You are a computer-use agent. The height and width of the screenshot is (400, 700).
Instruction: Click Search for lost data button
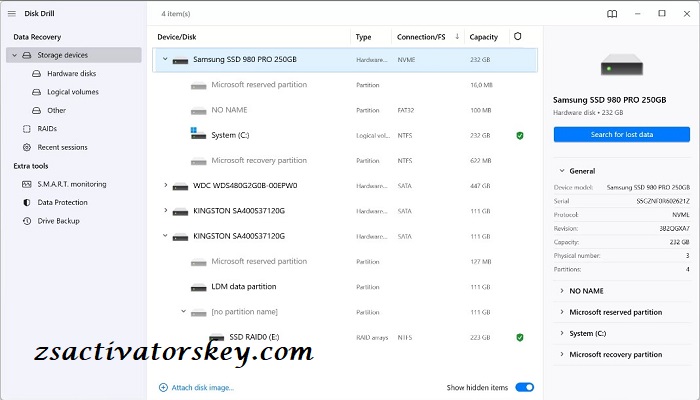[x=621, y=134]
